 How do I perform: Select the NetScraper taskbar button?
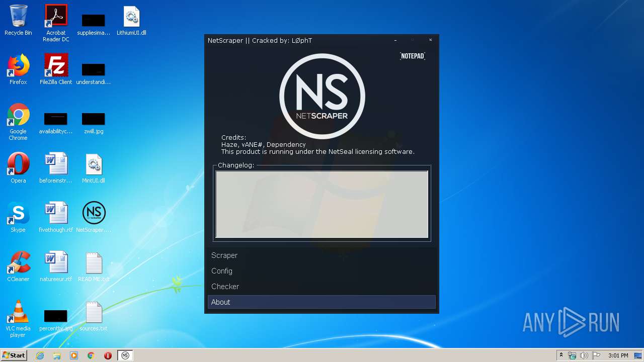[125, 355]
